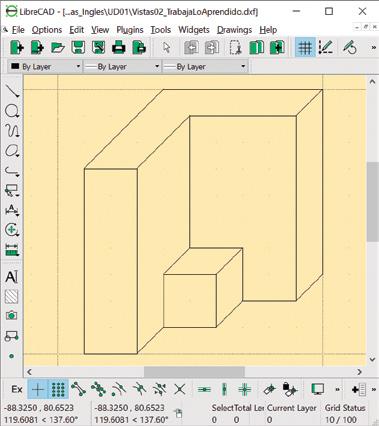Open the Widgets menu
The image size is (379, 426).
tap(194, 30)
